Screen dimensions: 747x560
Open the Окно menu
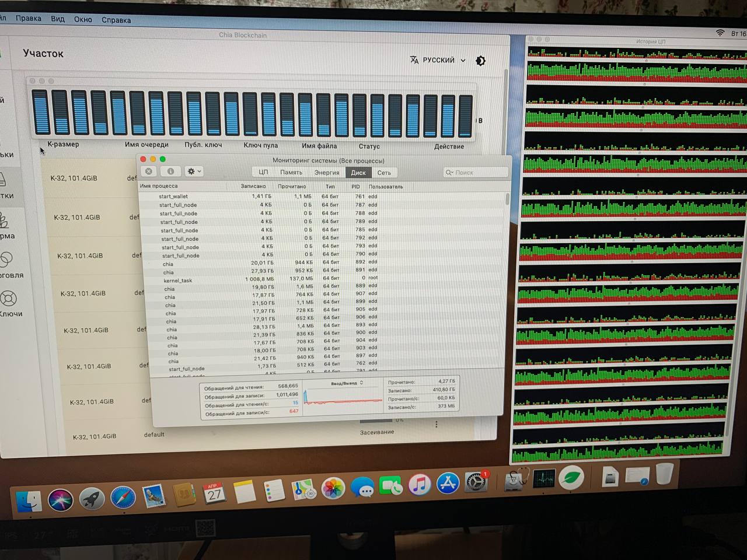click(x=83, y=19)
